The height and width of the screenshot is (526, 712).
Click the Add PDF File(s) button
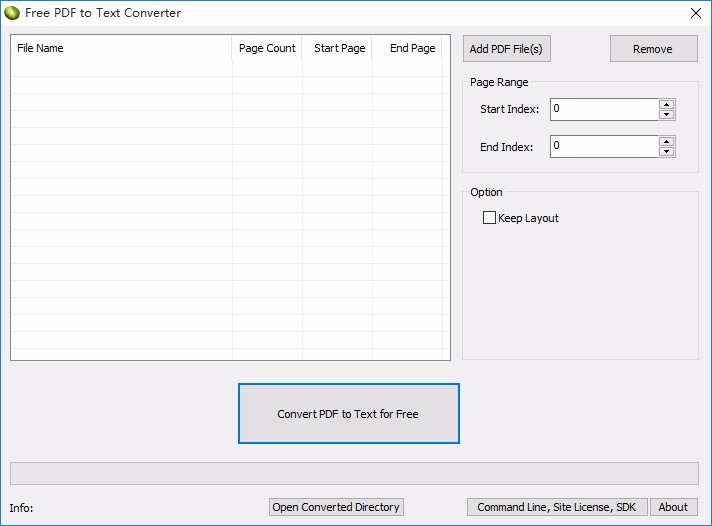[x=507, y=48]
